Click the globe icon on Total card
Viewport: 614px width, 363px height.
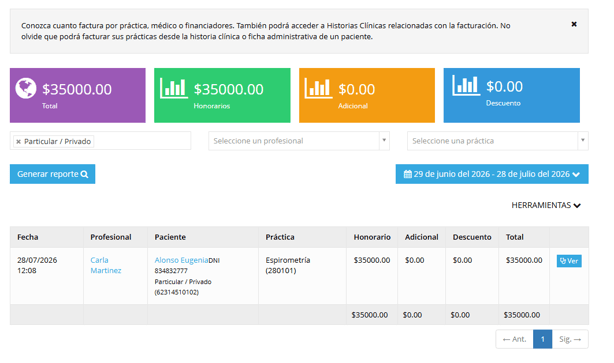pos(26,88)
